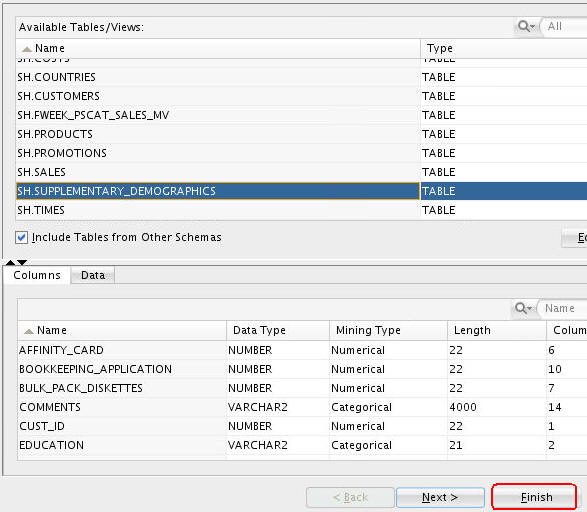Viewport: 587px width, 512px height.
Task: Select the SH.PRODUCTS table row
Action: pos(301,134)
